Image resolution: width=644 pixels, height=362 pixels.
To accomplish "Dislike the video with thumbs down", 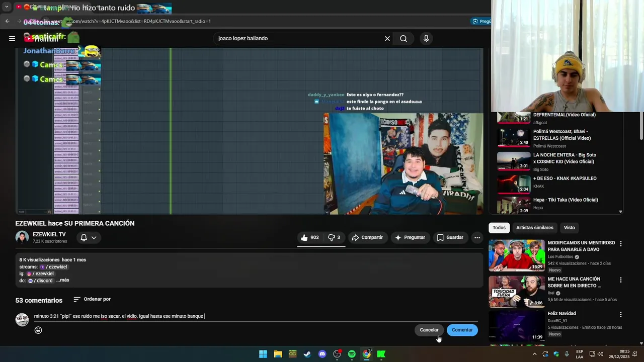I will pyautogui.click(x=334, y=237).
